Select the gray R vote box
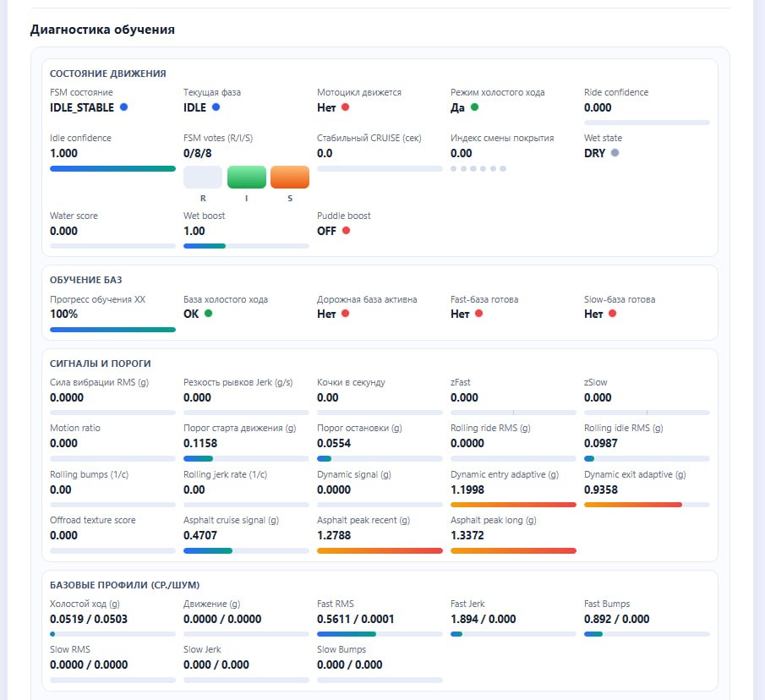765x700 pixels. click(203, 177)
